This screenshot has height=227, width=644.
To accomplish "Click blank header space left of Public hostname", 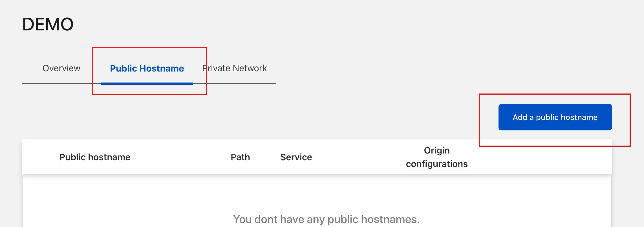I will [39, 157].
